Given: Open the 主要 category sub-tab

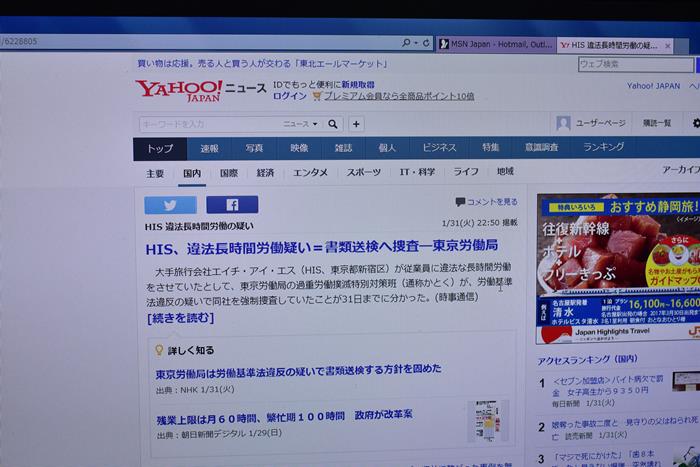Looking at the screenshot, I should [155, 174].
